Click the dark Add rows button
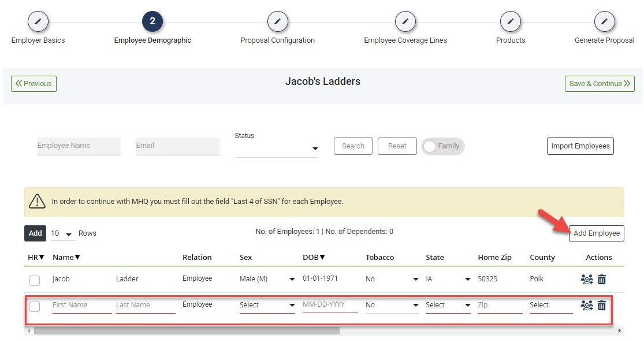644x342 pixels. coord(35,233)
